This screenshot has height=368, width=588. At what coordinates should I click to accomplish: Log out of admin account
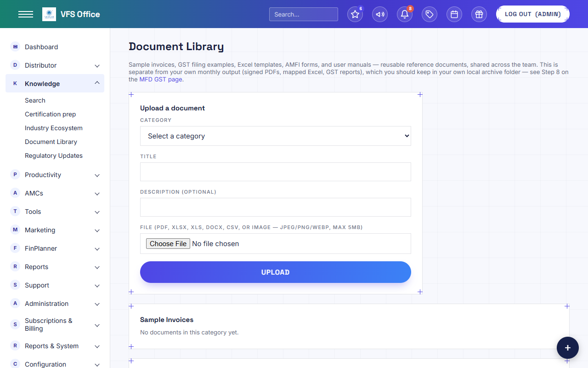coord(533,14)
